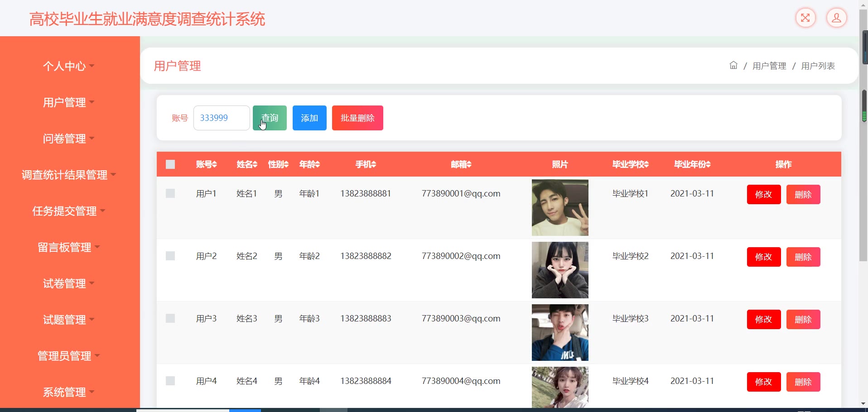
Task: Open the photo thumbnail of 用户3
Action: pos(560,332)
